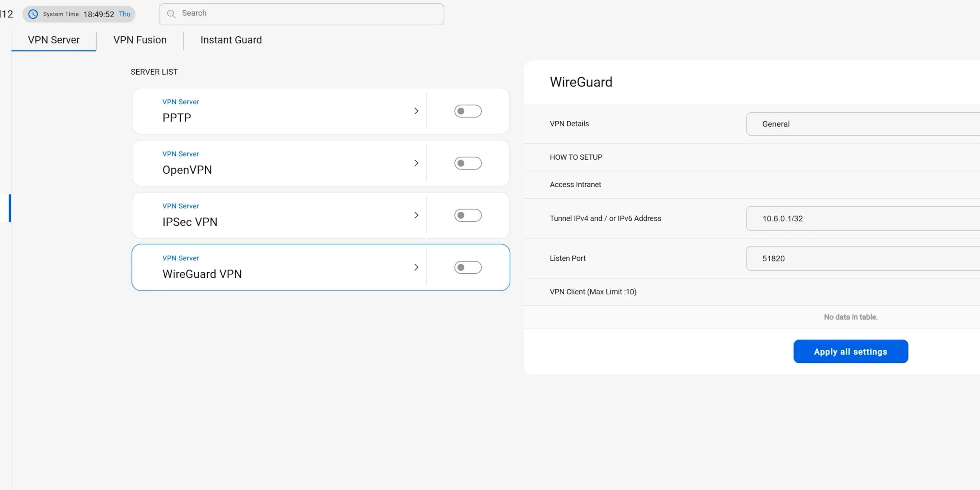Select the PPTP server card title

pos(177,118)
